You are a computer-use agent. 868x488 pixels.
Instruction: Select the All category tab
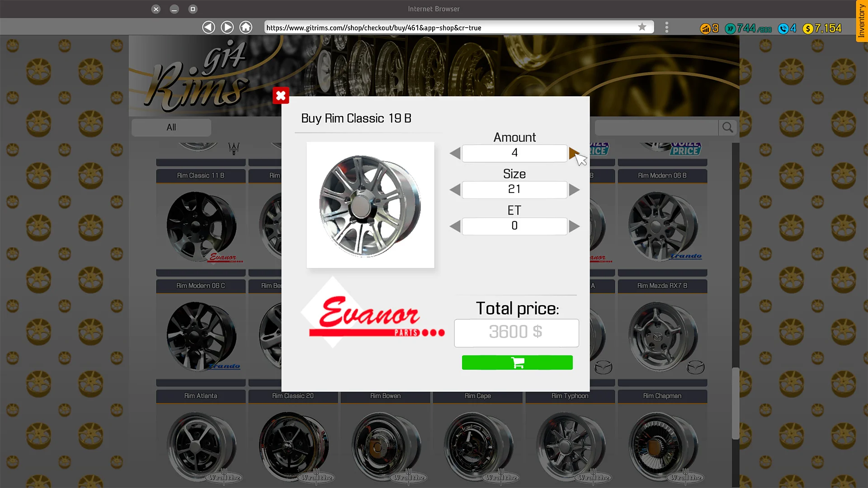171,127
